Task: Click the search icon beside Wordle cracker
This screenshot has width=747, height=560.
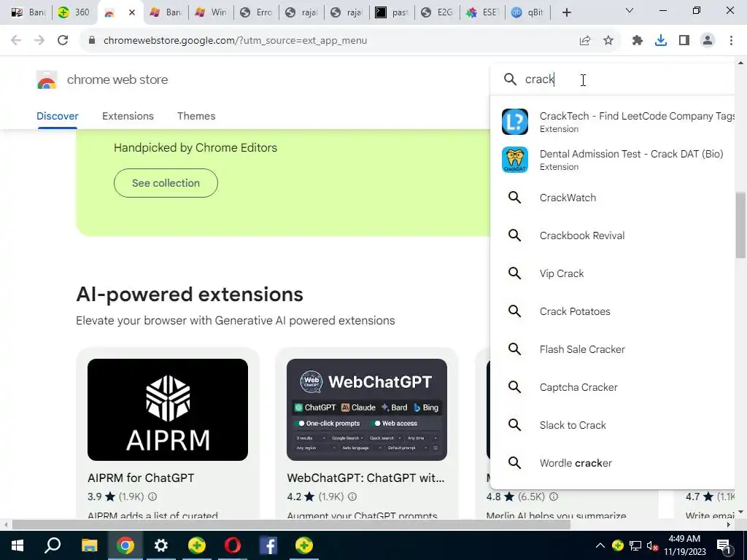Action: 514,463
